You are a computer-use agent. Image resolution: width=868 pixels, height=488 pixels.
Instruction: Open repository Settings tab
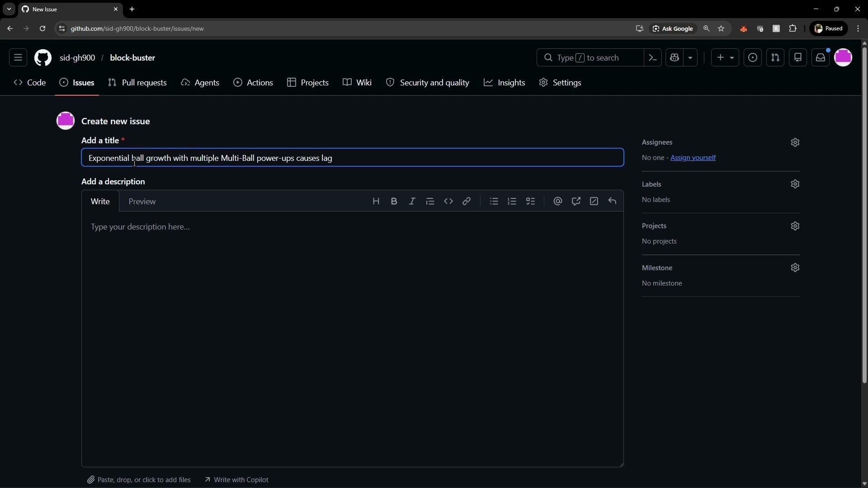(560, 83)
